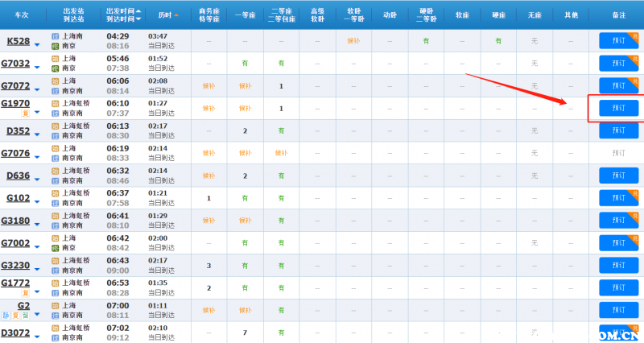Expand stop details arrow for train K528
This screenshot has height=343, width=644.
click(x=36, y=43)
